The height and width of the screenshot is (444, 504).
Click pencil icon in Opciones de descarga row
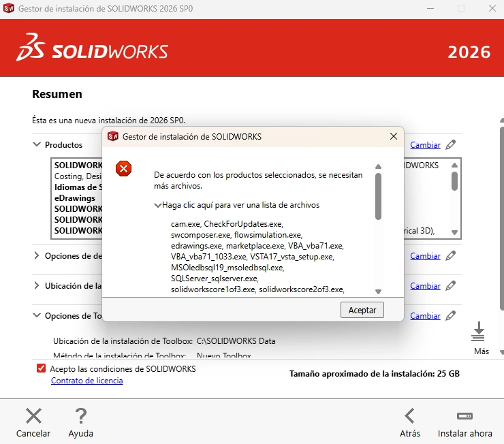point(451,256)
